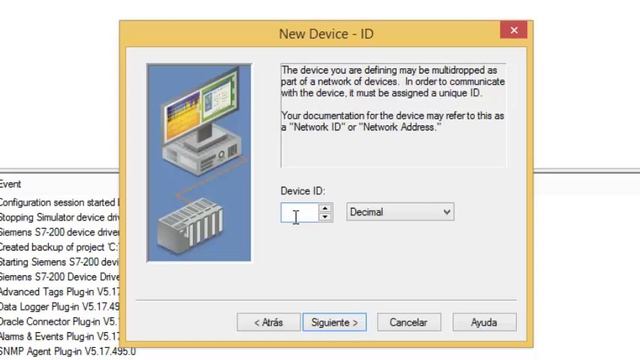Cancel the New Device wizard
The height and width of the screenshot is (360, 640).
[409, 322]
